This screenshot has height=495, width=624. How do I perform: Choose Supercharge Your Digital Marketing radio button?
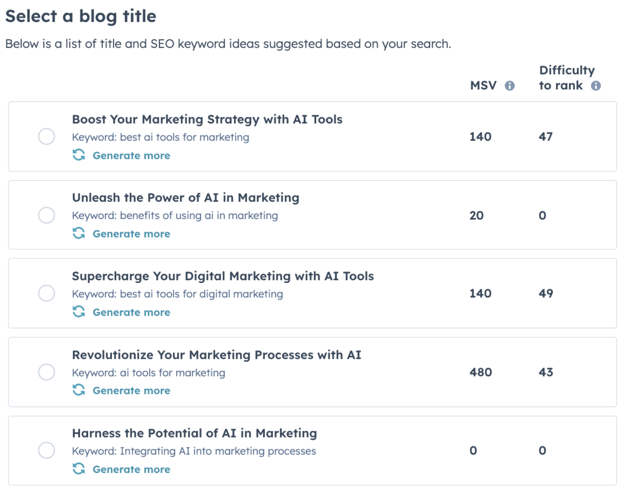pos(47,293)
